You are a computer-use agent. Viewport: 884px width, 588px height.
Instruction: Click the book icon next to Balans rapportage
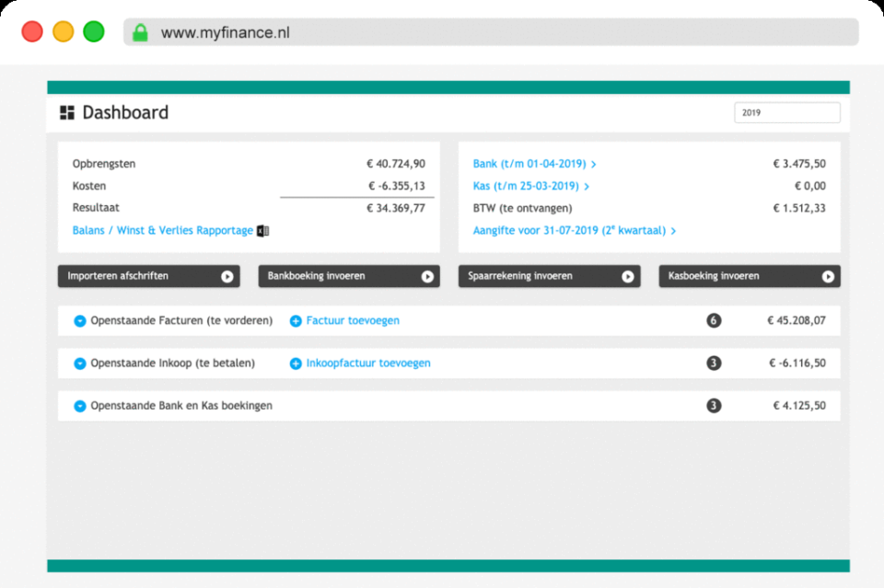tap(262, 230)
